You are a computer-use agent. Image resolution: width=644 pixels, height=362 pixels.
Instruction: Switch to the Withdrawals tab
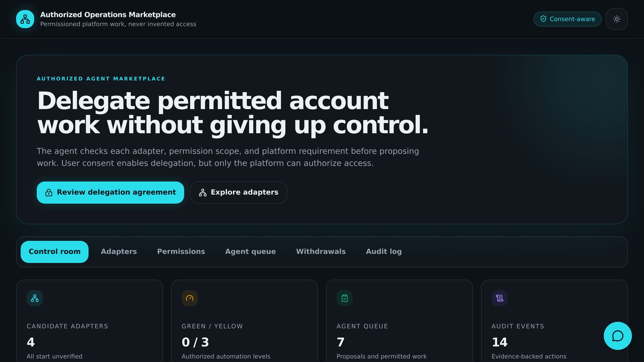coord(321,252)
